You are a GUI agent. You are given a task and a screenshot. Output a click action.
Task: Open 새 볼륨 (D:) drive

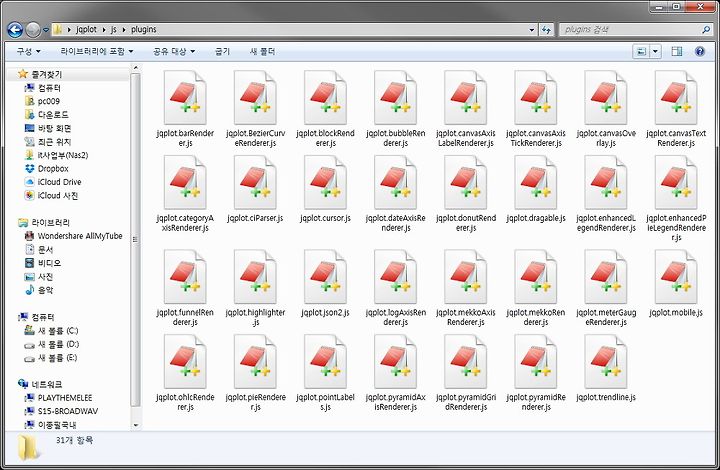pyautogui.click(x=51, y=344)
